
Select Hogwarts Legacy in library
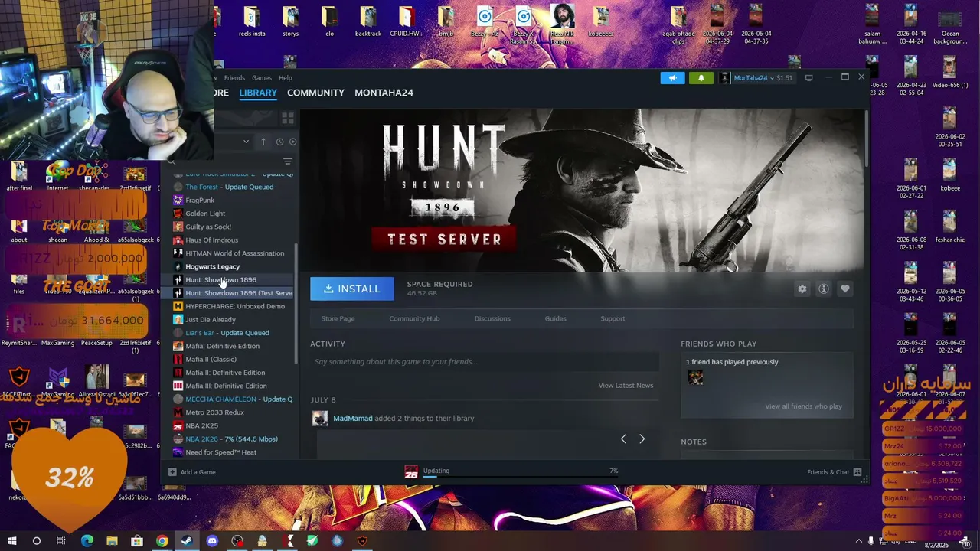tap(212, 266)
